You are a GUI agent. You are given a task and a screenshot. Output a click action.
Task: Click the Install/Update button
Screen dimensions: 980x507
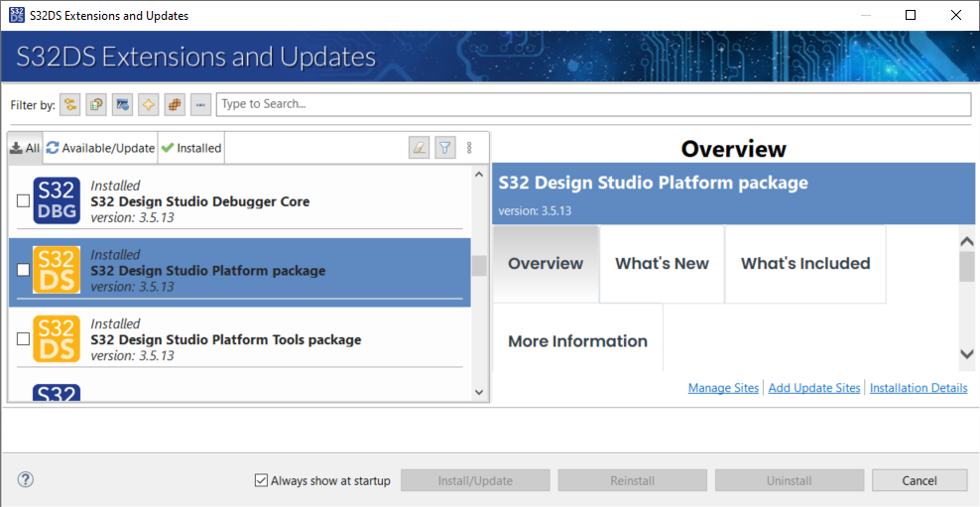pos(475,481)
